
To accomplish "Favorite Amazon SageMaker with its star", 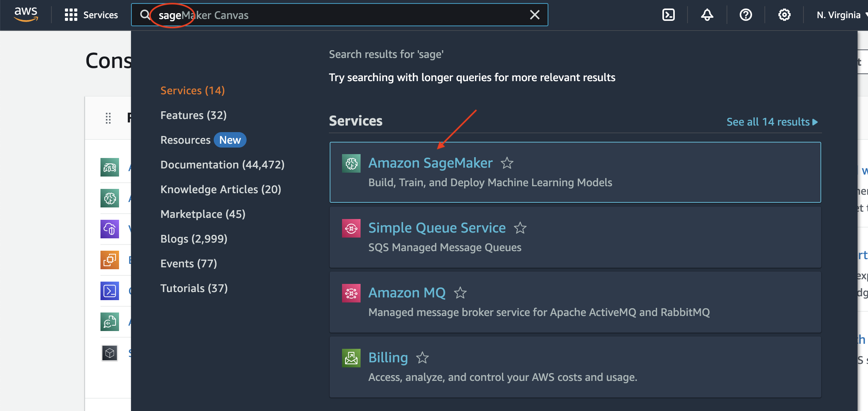I will [x=507, y=163].
